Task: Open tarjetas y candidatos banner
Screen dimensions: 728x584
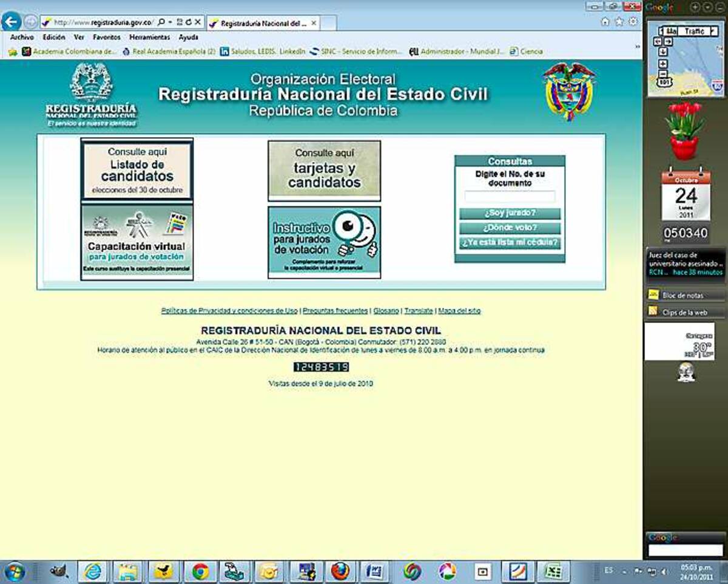Action: point(324,171)
